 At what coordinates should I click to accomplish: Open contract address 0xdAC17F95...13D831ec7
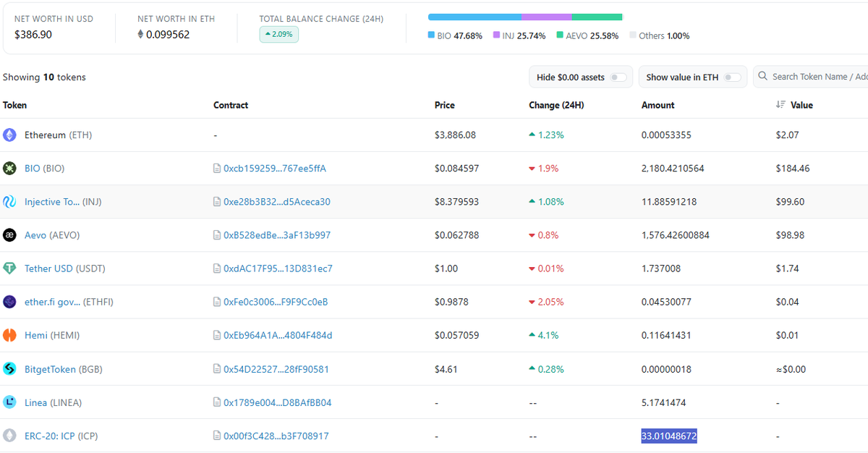(x=278, y=268)
